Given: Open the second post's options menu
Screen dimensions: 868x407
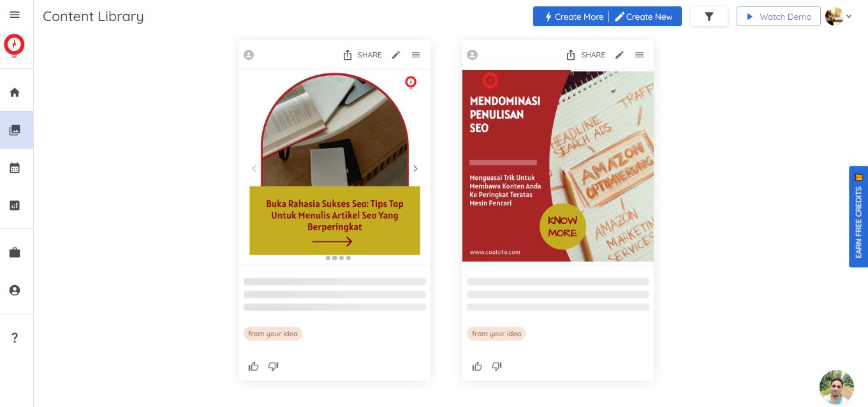Looking at the screenshot, I should (x=639, y=55).
